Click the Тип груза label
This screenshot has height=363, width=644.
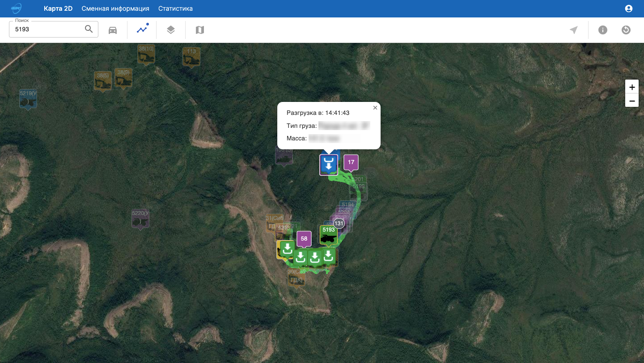(302, 126)
